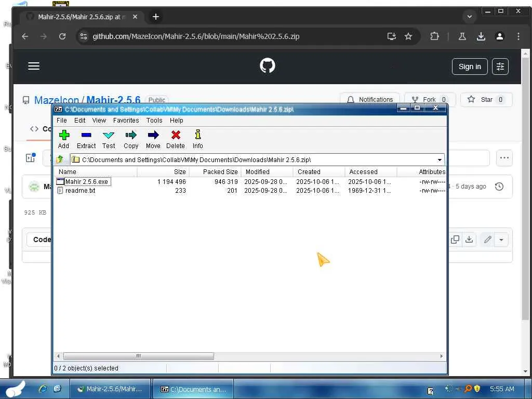Click the pencil edit file icon
The image size is (532, 399).
487,240
